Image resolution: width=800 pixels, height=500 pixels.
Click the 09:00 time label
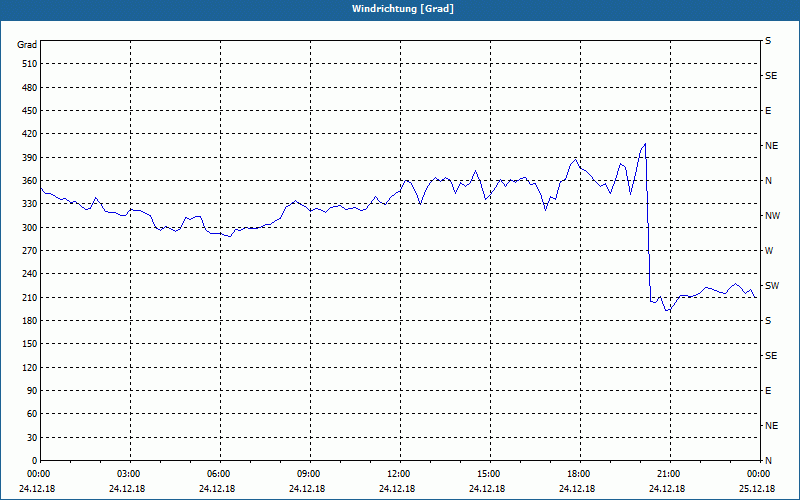[x=310, y=474]
